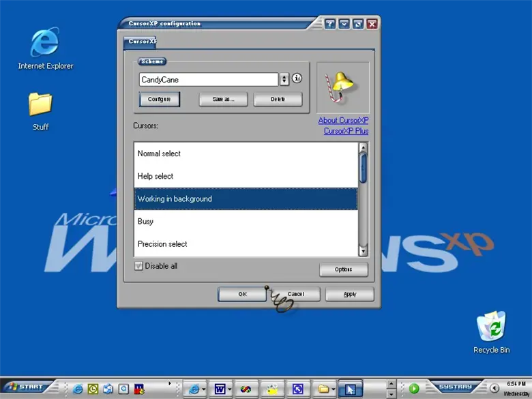Select Busy in cursors list
This screenshot has height=399, width=532.
[246, 222]
